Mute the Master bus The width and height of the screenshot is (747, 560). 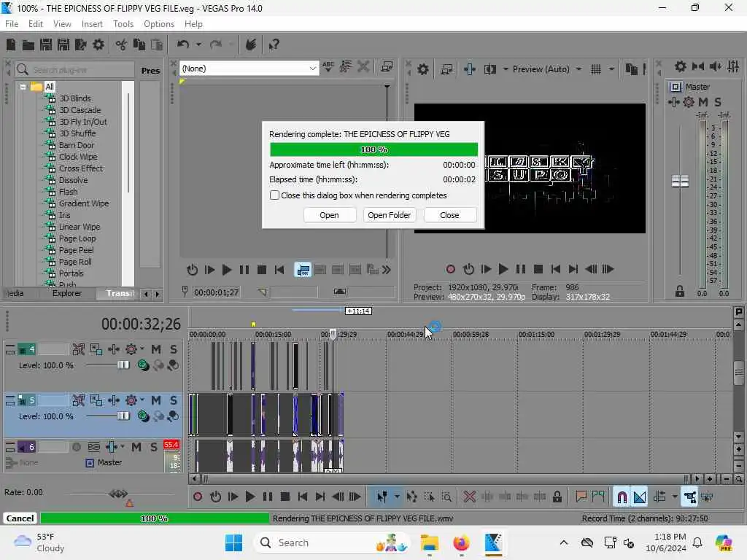point(703,102)
